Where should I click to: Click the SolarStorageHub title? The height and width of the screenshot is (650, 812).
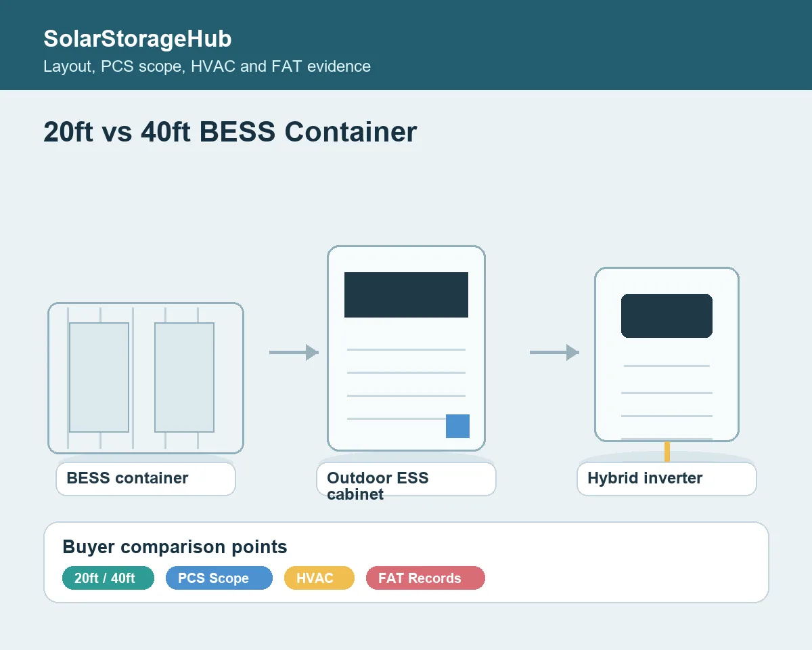click(x=137, y=39)
